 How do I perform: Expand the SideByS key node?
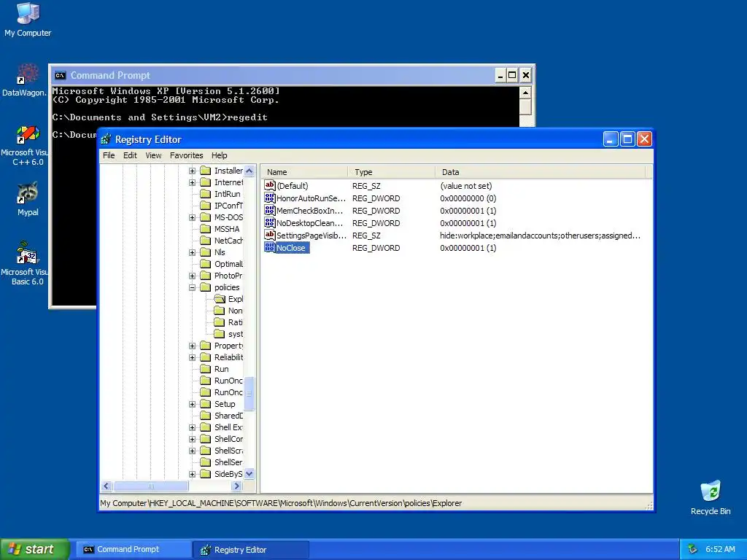tap(192, 474)
